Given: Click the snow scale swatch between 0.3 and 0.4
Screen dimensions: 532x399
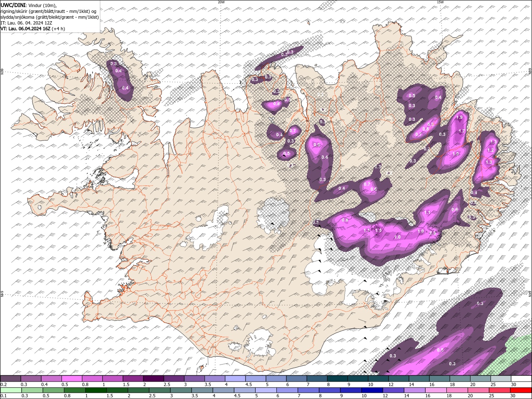Looking at the screenshot, I should (x=31, y=379).
